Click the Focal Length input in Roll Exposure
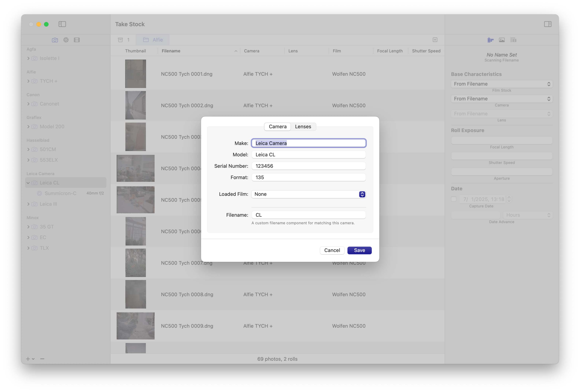 point(502,140)
